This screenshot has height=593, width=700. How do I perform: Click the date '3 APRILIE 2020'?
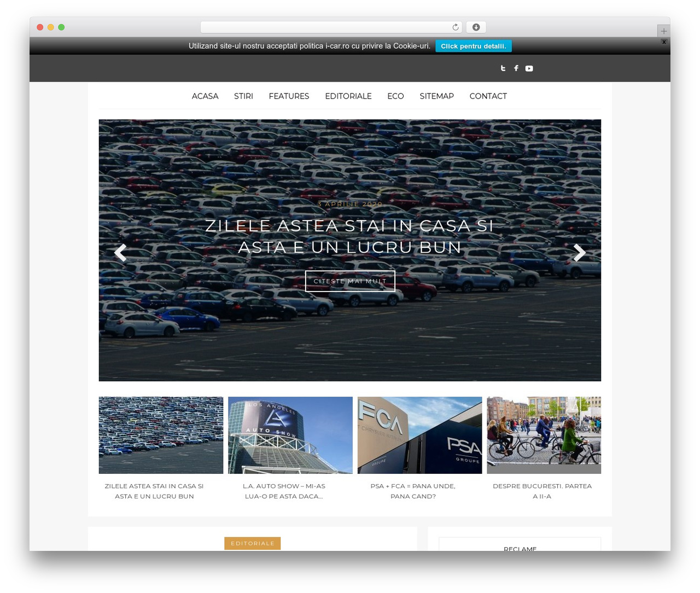[x=350, y=204]
